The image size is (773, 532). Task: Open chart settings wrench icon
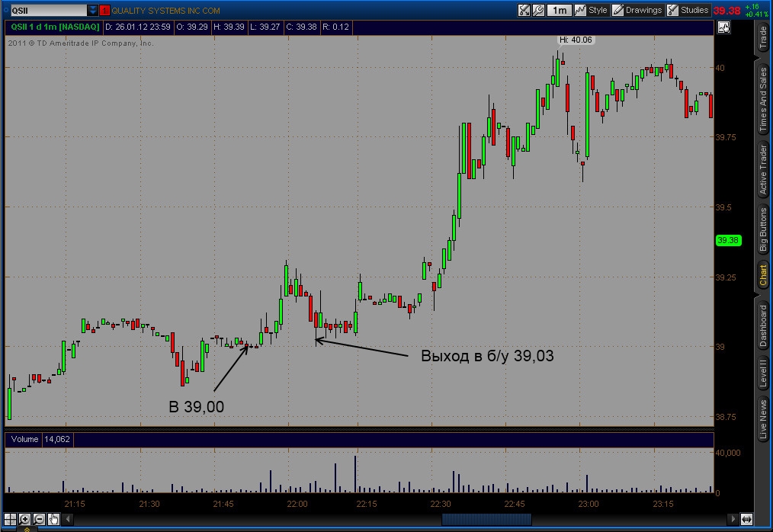[x=538, y=10]
